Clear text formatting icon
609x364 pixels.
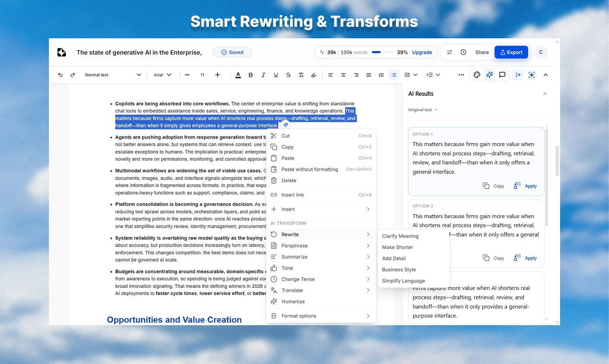[301, 75]
